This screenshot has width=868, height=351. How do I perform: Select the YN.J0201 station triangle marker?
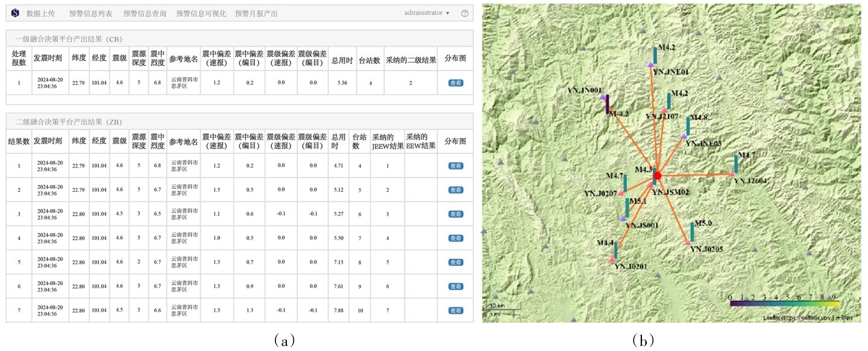(611, 260)
